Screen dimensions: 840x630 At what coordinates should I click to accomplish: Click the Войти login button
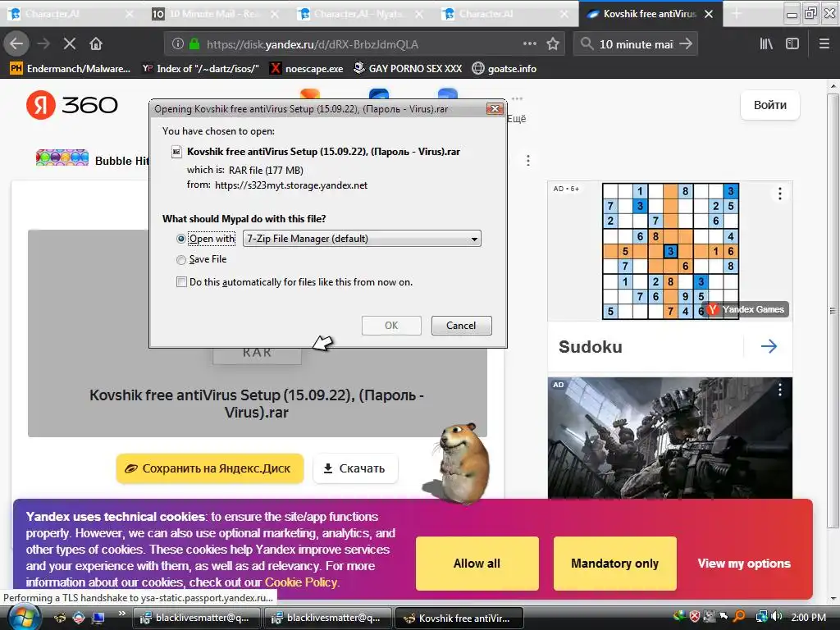pyautogui.click(x=769, y=105)
